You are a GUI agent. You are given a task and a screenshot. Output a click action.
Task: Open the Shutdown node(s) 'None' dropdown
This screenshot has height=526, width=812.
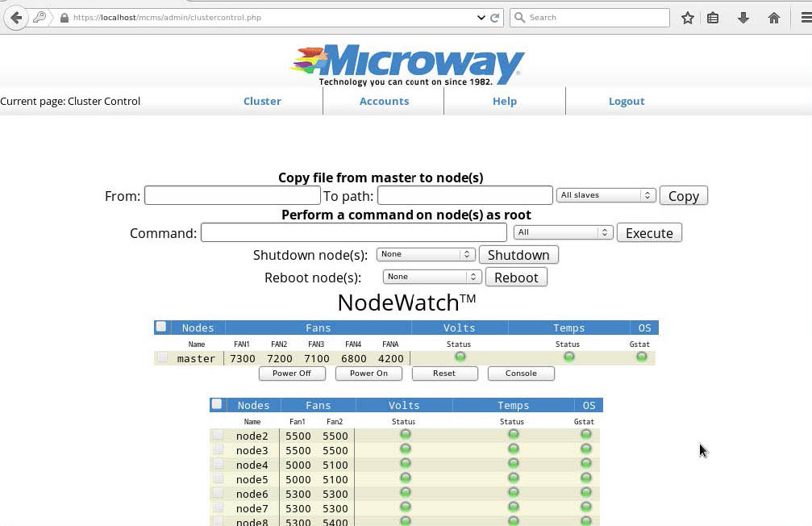(426, 254)
